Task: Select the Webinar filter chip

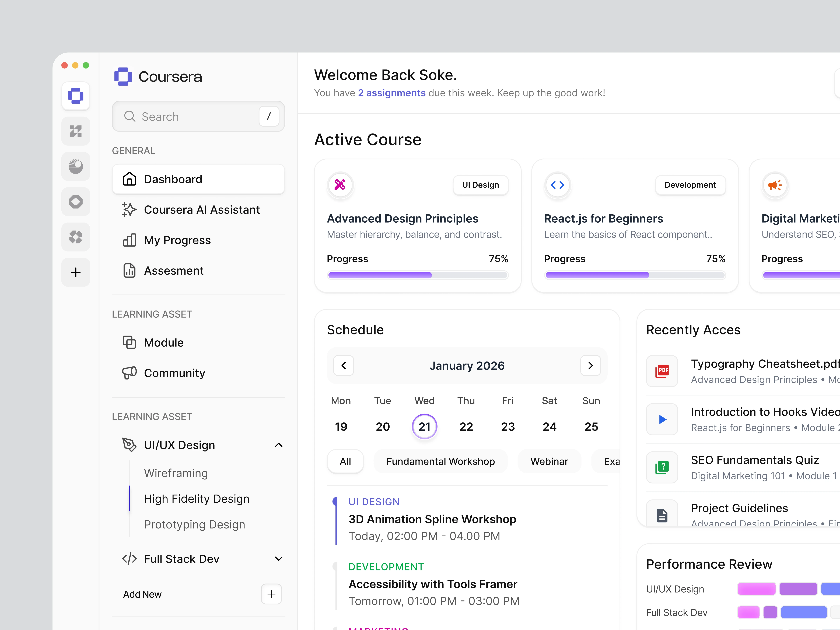Action: pyautogui.click(x=549, y=461)
